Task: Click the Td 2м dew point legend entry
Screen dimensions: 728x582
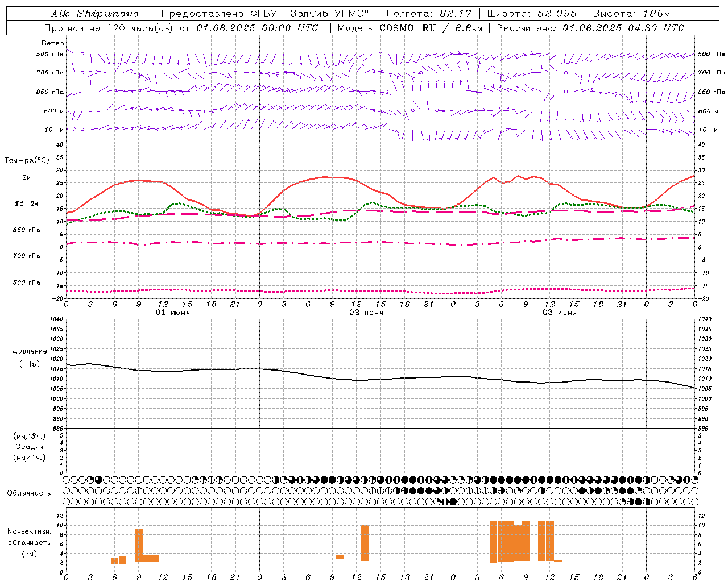Action: pyautogui.click(x=27, y=203)
